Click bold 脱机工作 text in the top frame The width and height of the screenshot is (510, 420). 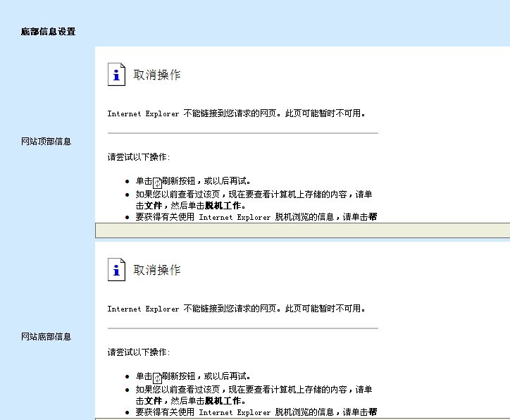click(224, 206)
